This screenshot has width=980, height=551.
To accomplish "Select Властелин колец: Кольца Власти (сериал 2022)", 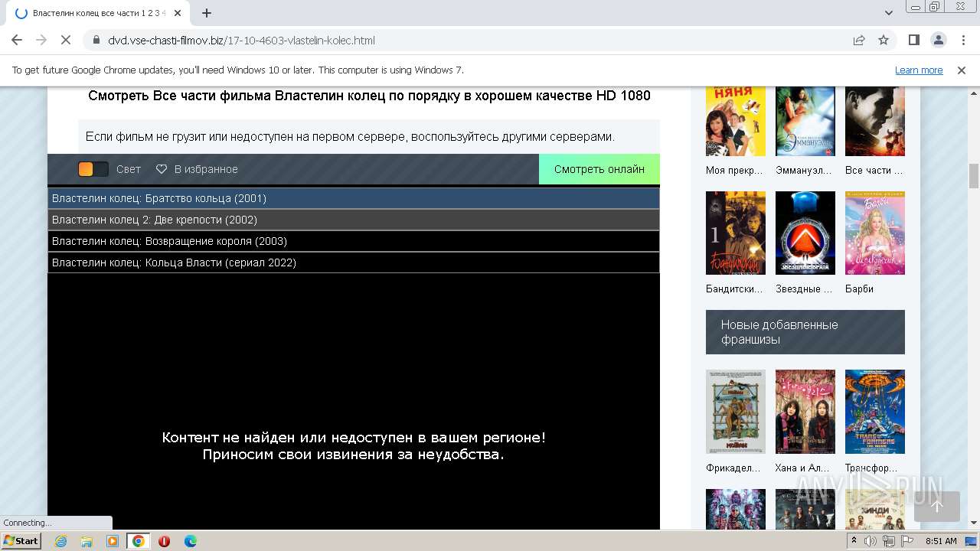I will (x=353, y=262).
